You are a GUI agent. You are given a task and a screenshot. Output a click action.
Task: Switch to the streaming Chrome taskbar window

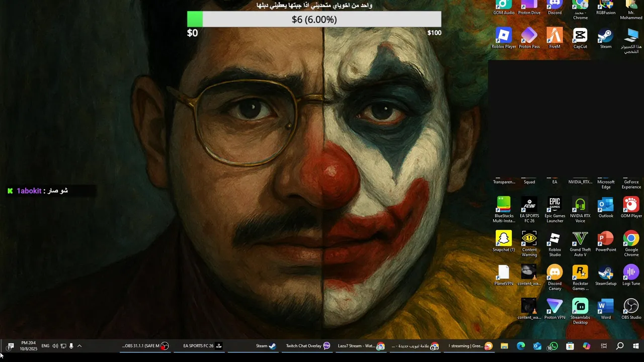click(470, 346)
